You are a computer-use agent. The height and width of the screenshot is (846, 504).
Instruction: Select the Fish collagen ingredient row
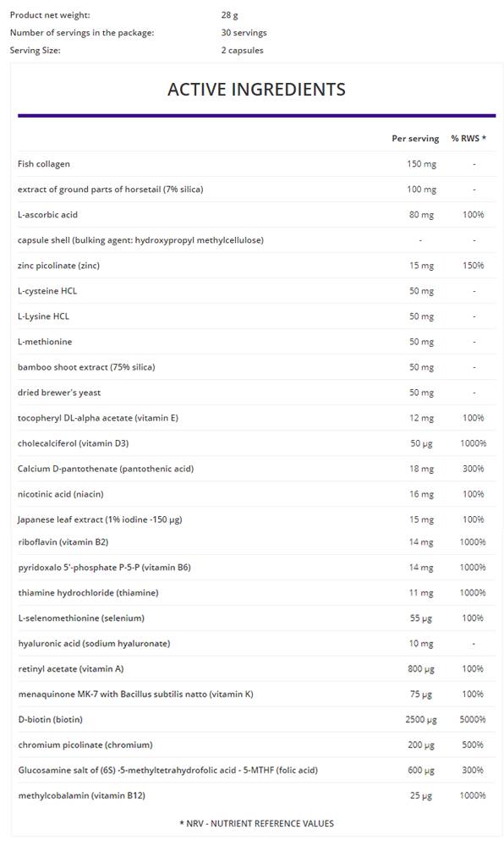pos(256,164)
